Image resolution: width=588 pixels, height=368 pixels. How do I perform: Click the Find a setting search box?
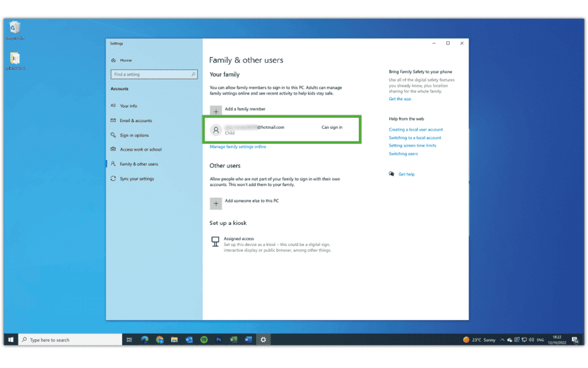coord(154,74)
